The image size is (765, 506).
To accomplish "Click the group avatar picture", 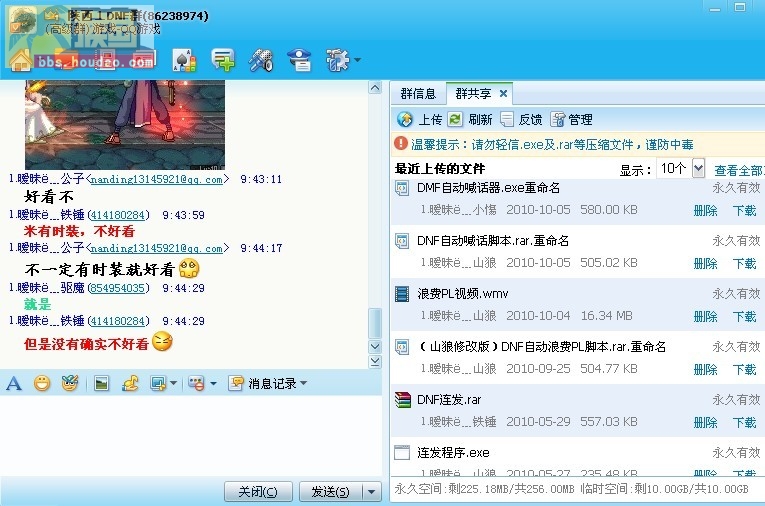I will [x=21, y=22].
